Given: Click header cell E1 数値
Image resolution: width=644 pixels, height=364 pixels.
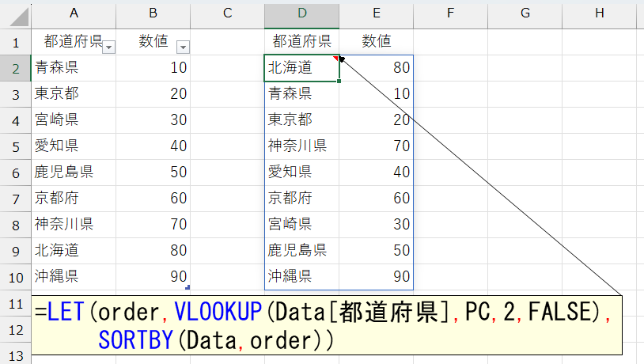Looking at the screenshot, I should (x=377, y=41).
